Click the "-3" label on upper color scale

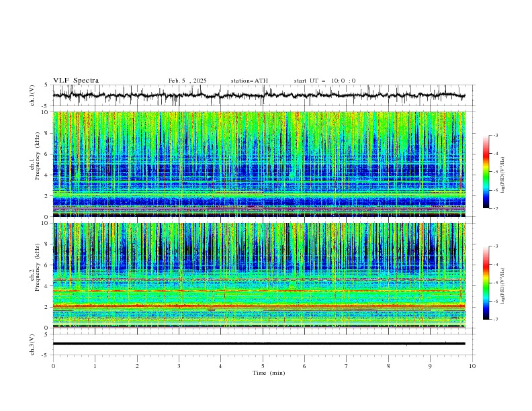pyautogui.click(x=496, y=135)
